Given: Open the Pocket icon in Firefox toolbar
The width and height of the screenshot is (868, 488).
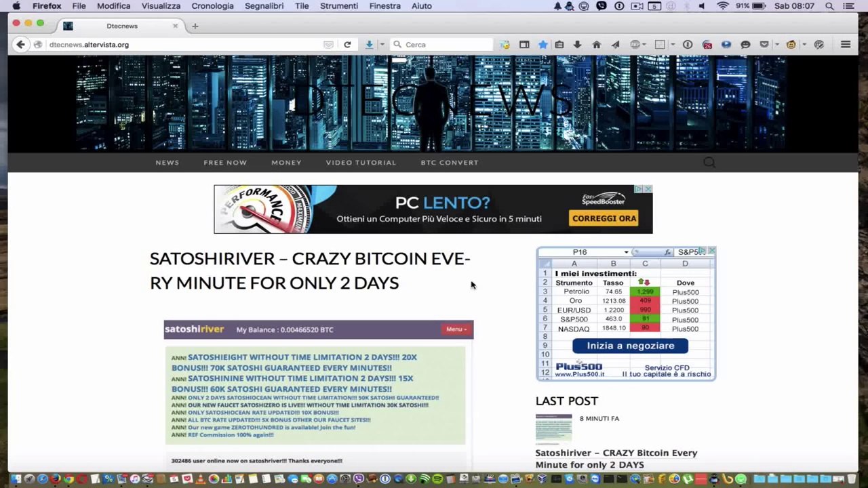Looking at the screenshot, I should pyautogui.click(x=764, y=45).
